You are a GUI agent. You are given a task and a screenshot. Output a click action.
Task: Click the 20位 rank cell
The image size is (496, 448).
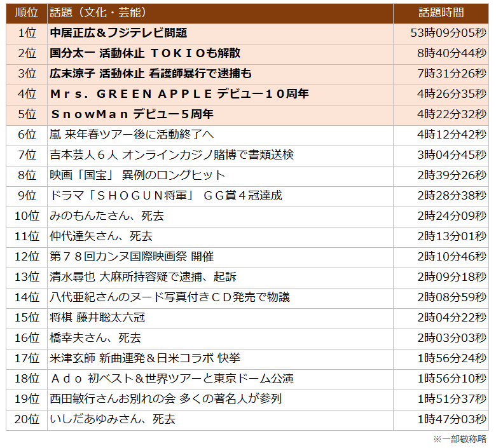[x=27, y=419]
